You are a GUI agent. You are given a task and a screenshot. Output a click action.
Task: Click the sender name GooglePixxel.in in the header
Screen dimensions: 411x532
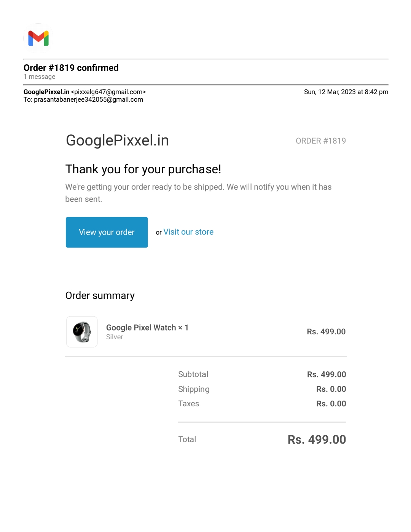46,92
